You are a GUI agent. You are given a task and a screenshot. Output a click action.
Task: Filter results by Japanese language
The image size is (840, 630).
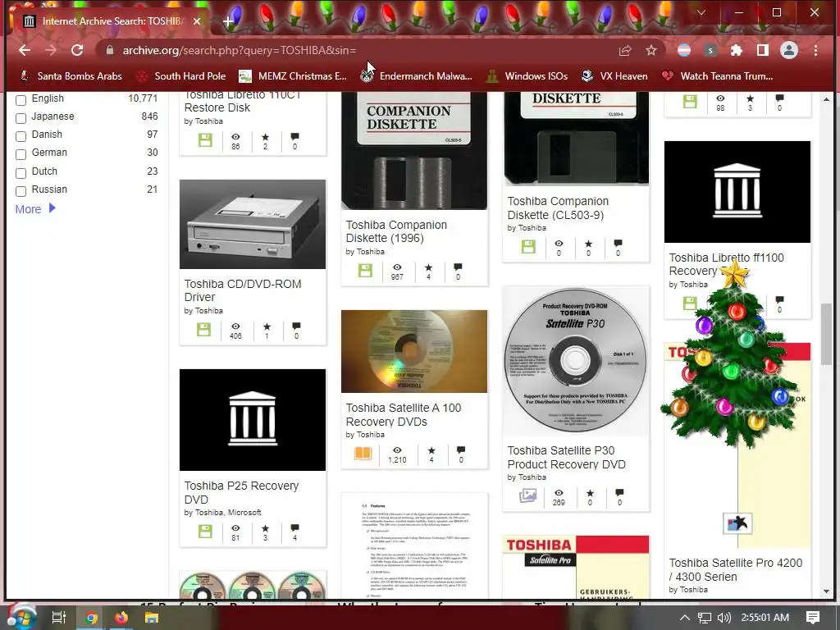click(21, 118)
